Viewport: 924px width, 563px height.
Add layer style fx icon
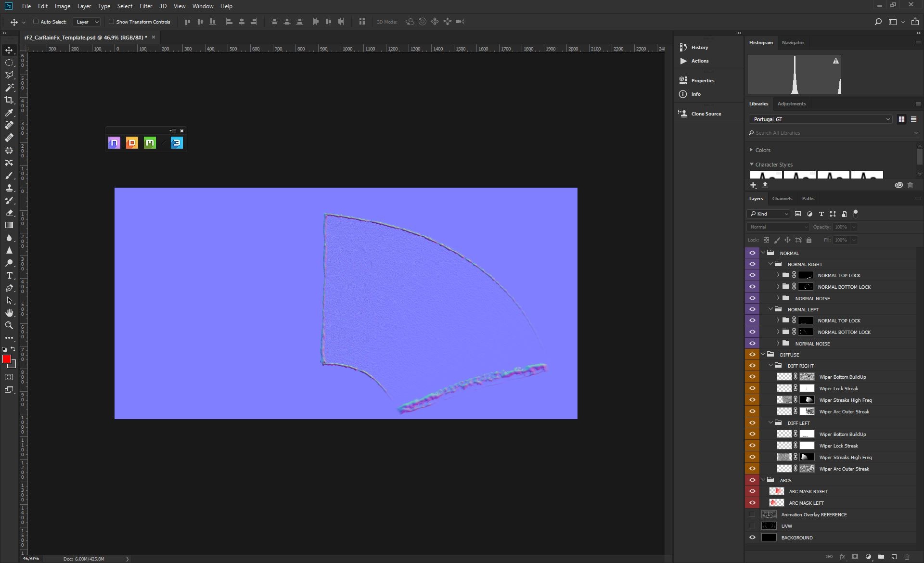(x=842, y=557)
